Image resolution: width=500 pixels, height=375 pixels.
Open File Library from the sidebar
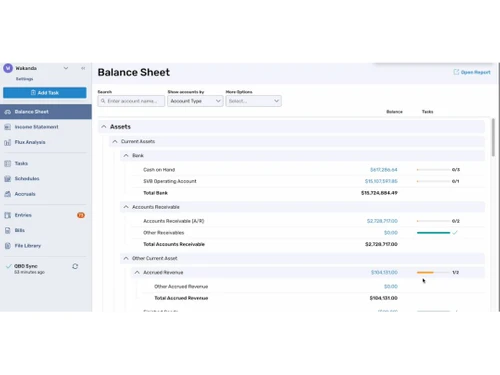(x=28, y=246)
